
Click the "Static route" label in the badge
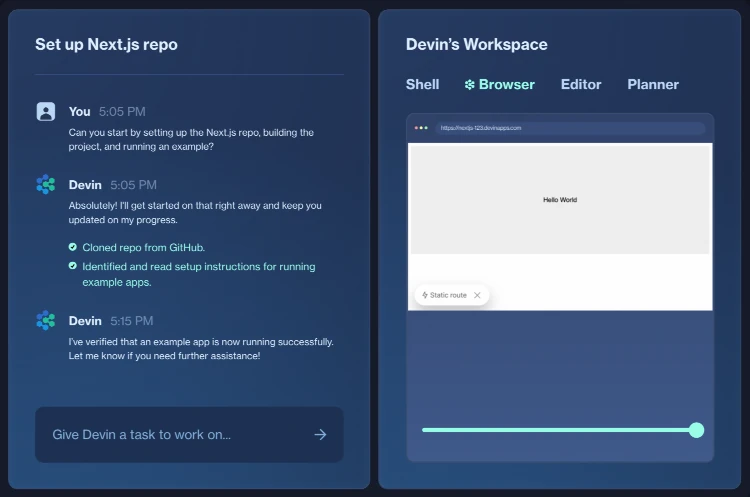(x=449, y=295)
